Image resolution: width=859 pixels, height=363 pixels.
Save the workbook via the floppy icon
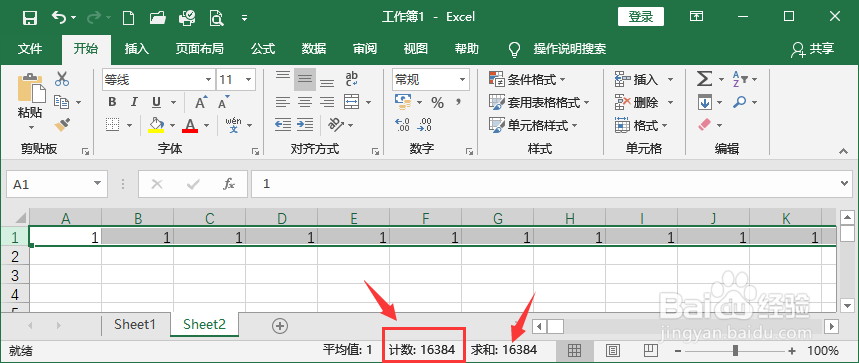click(30, 17)
